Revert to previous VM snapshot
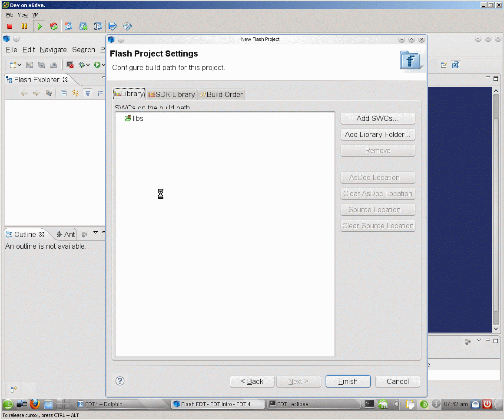Viewport: 504px width, 420px height. pos(83,27)
